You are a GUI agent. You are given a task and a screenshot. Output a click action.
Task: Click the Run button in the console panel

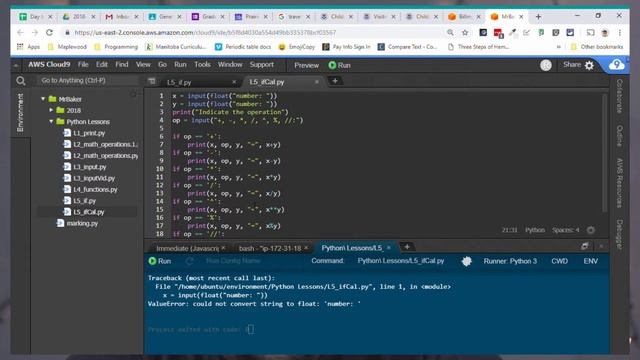coord(160,261)
